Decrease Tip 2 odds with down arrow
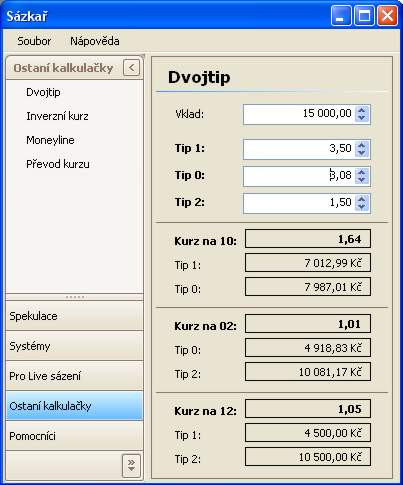The image size is (403, 485). (362, 207)
